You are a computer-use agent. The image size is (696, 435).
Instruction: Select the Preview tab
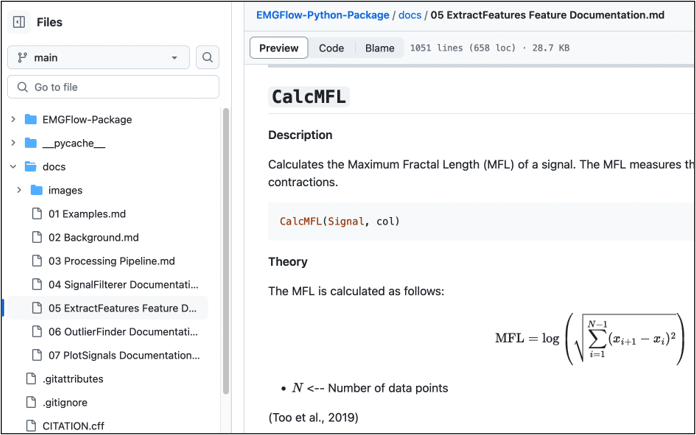click(x=279, y=48)
